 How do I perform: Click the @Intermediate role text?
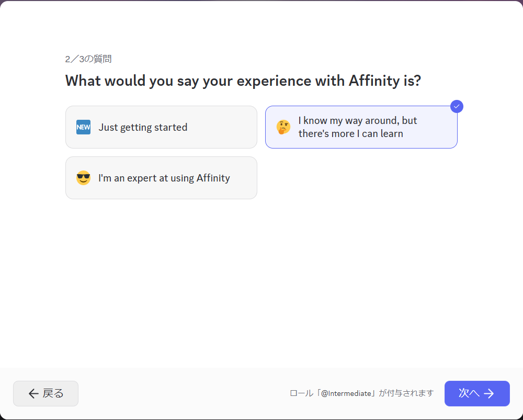pyautogui.click(x=346, y=393)
